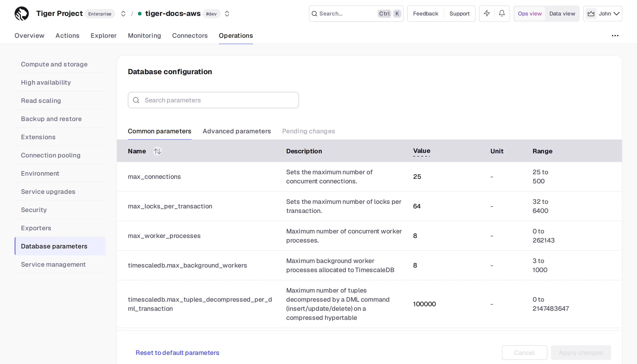Click the three-dot more options icon
This screenshot has width=637, height=364.
coord(615,36)
